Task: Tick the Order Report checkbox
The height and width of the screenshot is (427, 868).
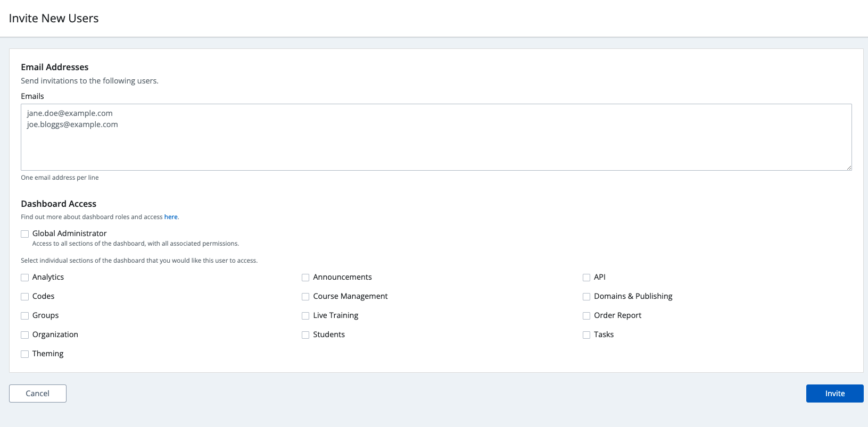Action: [586, 316]
